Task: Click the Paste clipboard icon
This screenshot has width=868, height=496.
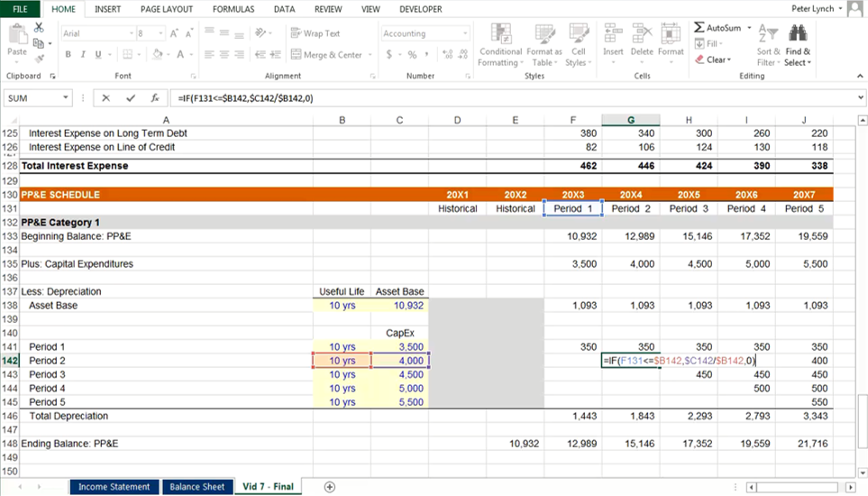Action: [16, 34]
